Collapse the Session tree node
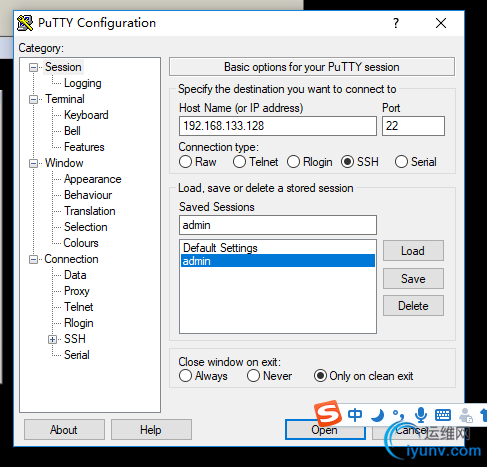This screenshot has height=467, width=487. click(33, 67)
